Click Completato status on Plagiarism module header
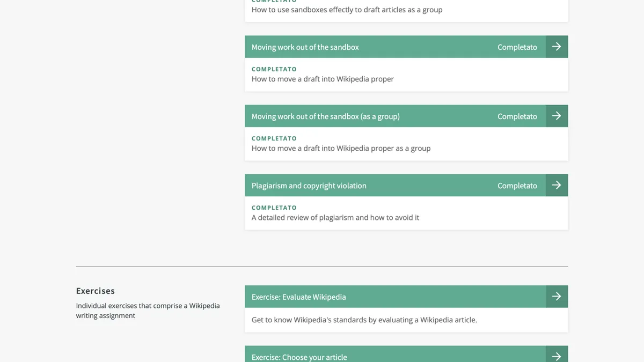644x362 pixels. [x=517, y=186]
